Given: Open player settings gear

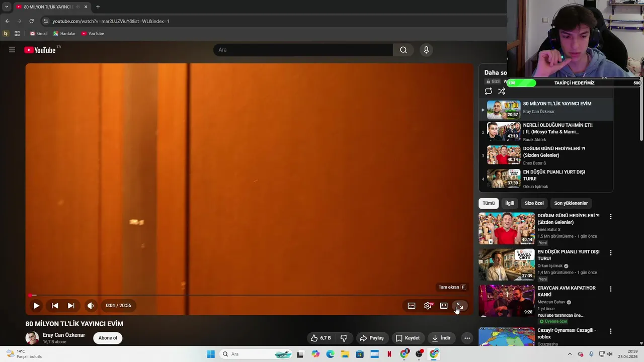Looking at the screenshot, I should (428, 306).
